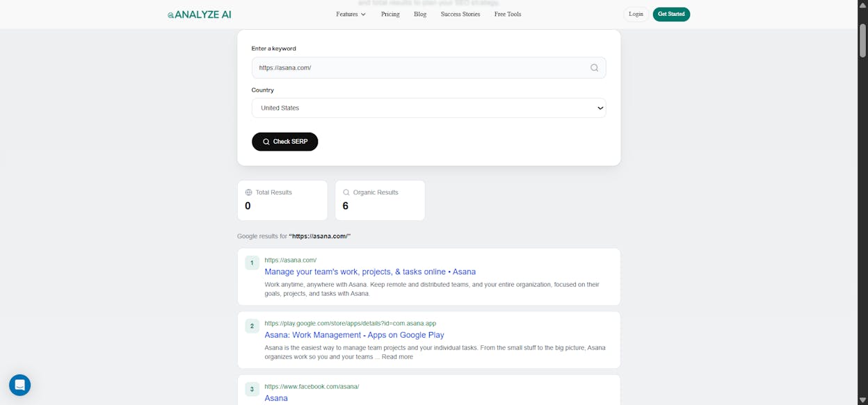Open Success Stories from the navigation

point(460,14)
